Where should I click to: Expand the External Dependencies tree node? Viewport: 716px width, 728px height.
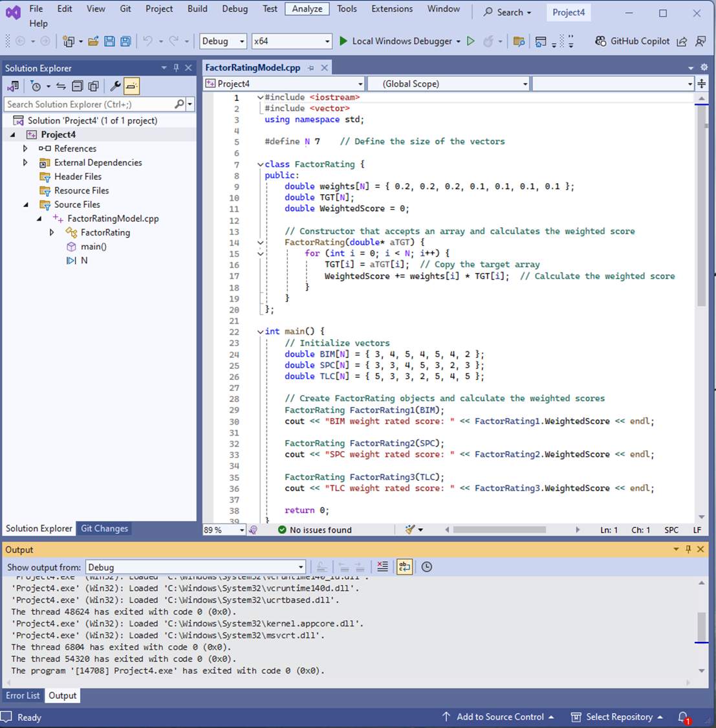(26, 162)
